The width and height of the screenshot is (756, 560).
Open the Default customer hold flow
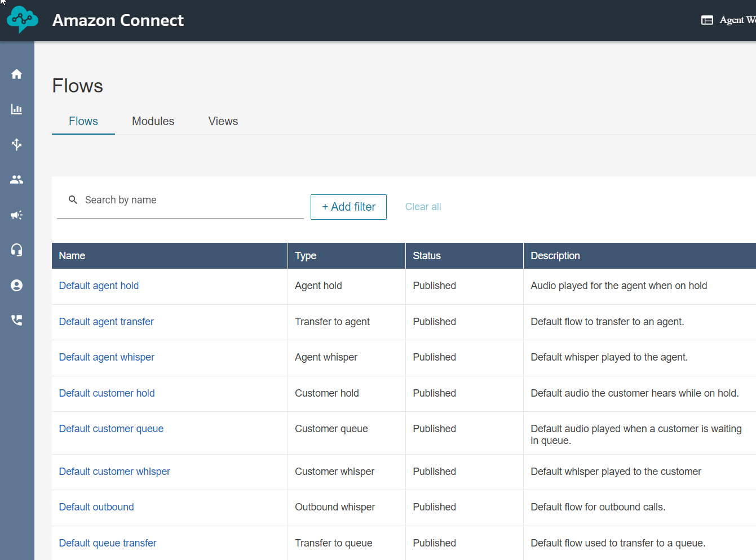click(107, 393)
